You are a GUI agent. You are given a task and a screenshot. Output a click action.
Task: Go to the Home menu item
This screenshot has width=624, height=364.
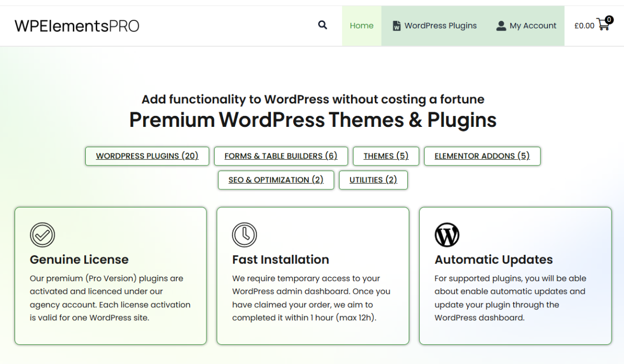tap(361, 26)
